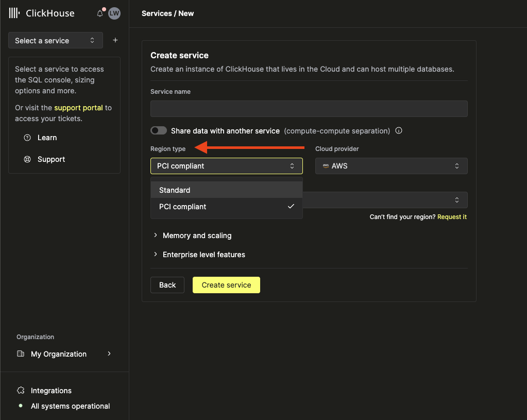This screenshot has width=527, height=420.
Task: Open the support portal link
Action: click(78, 108)
